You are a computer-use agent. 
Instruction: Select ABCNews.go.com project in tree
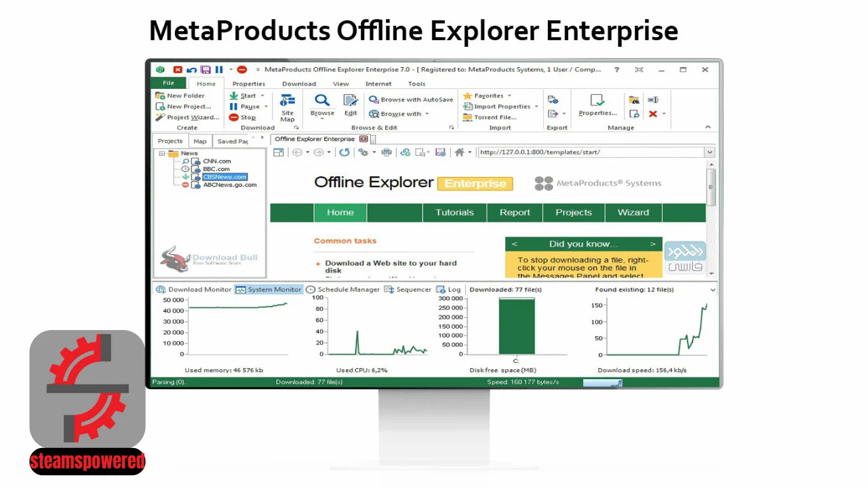(230, 184)
